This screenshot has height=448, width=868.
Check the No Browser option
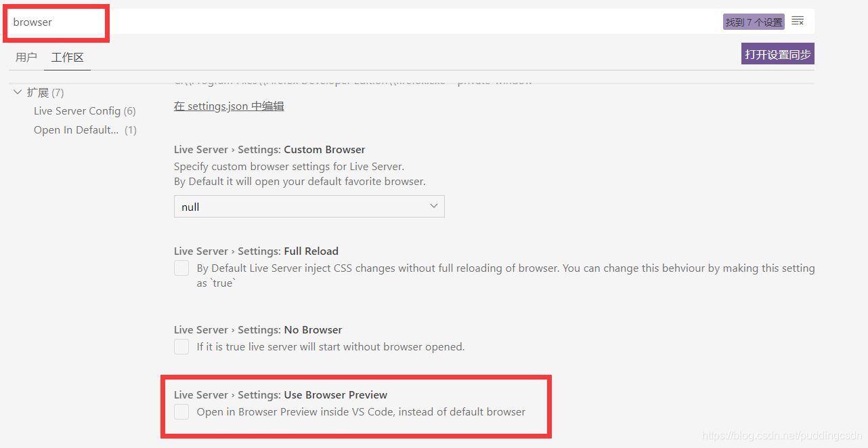click(x=181, y=347)
